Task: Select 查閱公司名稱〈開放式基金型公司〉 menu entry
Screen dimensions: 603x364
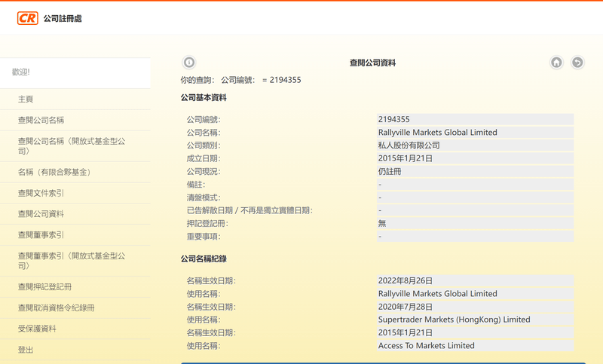Action: click(72, 146)
